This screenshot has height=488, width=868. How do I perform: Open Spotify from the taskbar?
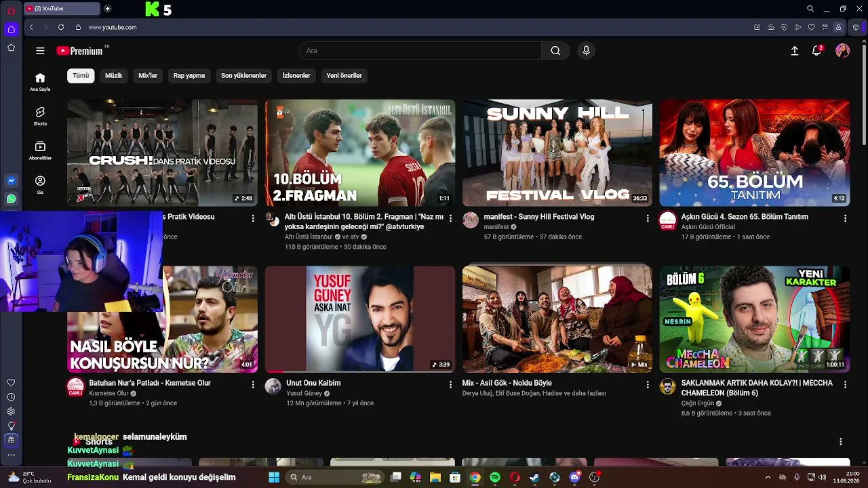495,478
